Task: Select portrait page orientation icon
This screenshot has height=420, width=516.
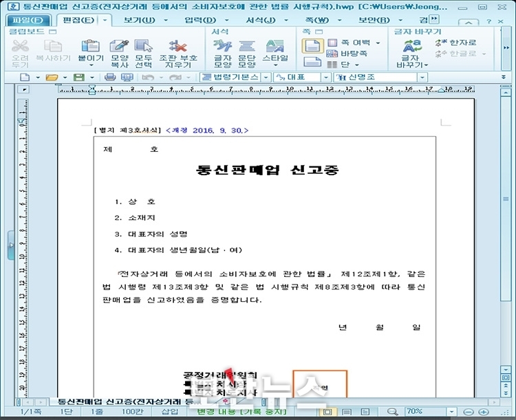Action: pyautogui.click(x=312, y=46)
